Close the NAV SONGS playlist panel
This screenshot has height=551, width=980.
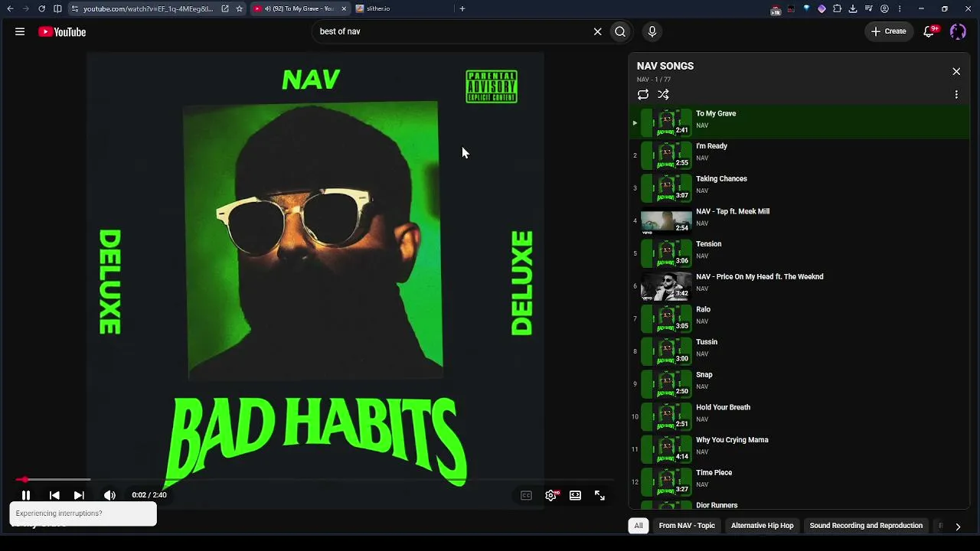click(956, 71)
